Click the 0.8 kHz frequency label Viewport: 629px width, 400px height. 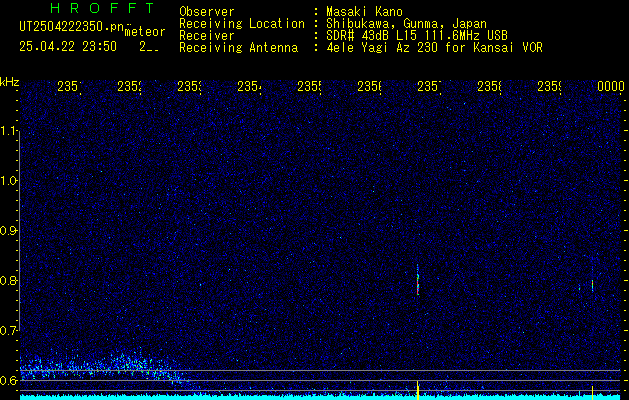(8, 280)
